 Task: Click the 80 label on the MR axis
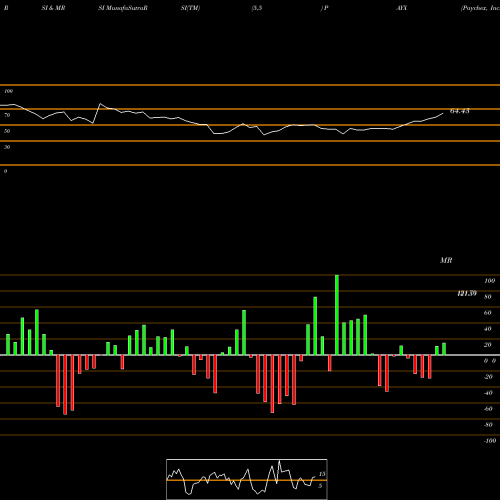(x=488, y=297)
